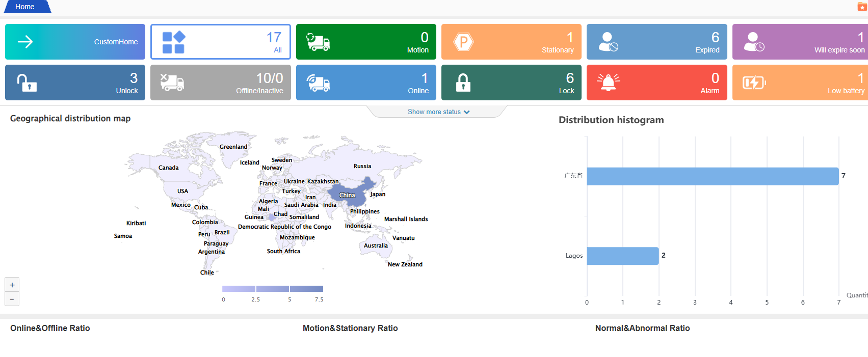The width and height of the screenshot is (868, 357).
Task: Click the Lock status card count
Action: tap(569, 78)
